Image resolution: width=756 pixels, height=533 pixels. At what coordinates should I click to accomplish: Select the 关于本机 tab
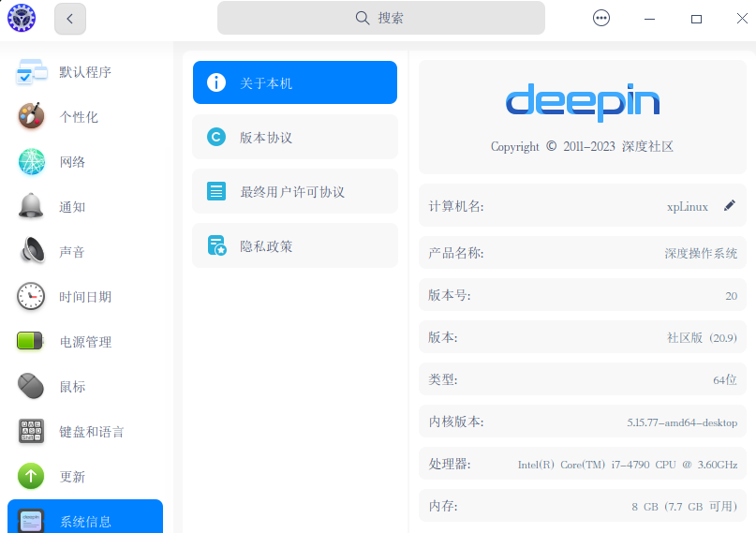click(x=294, y=82)
